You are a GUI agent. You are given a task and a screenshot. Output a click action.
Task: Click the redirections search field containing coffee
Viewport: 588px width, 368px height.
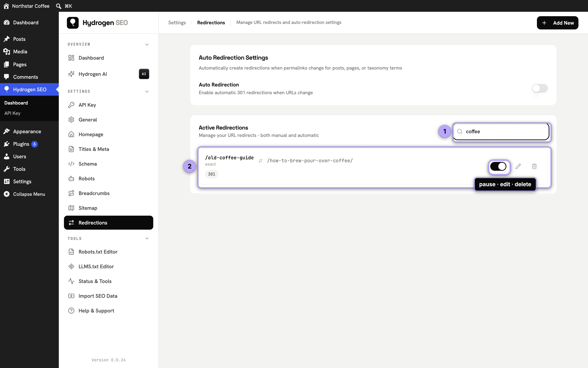(501, 131)
